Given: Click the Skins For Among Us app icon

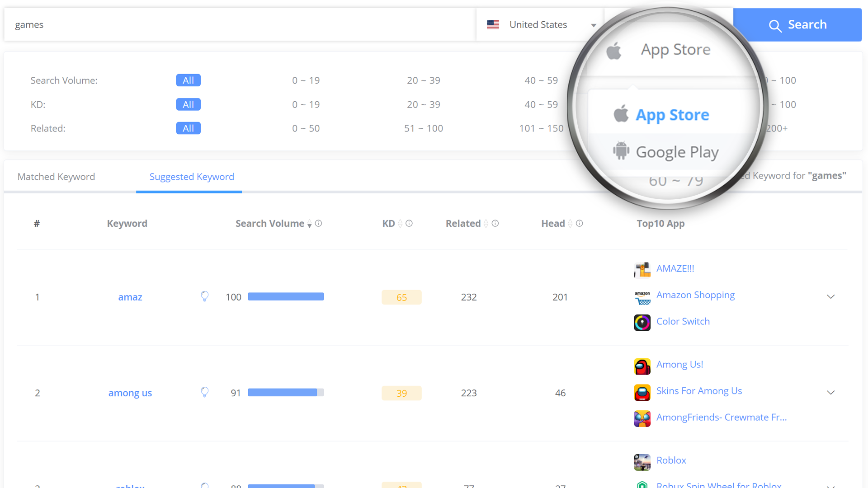Looking at the screenshot, I should (x=642, y=393).
